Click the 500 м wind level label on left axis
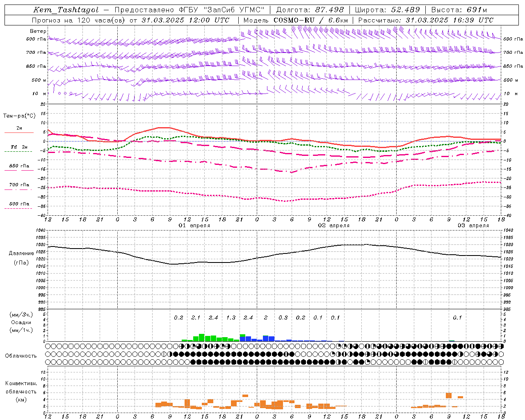Screen dimensions: 525x420 click(39, 80)
